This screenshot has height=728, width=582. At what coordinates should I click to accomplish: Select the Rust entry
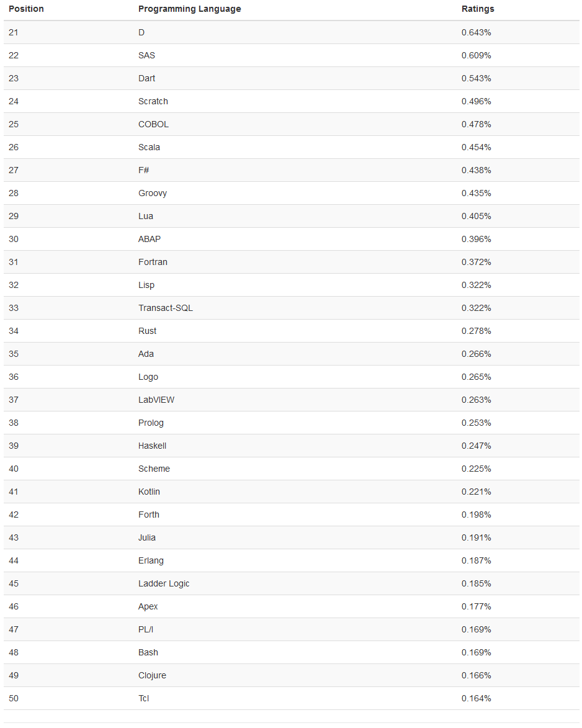147,331
